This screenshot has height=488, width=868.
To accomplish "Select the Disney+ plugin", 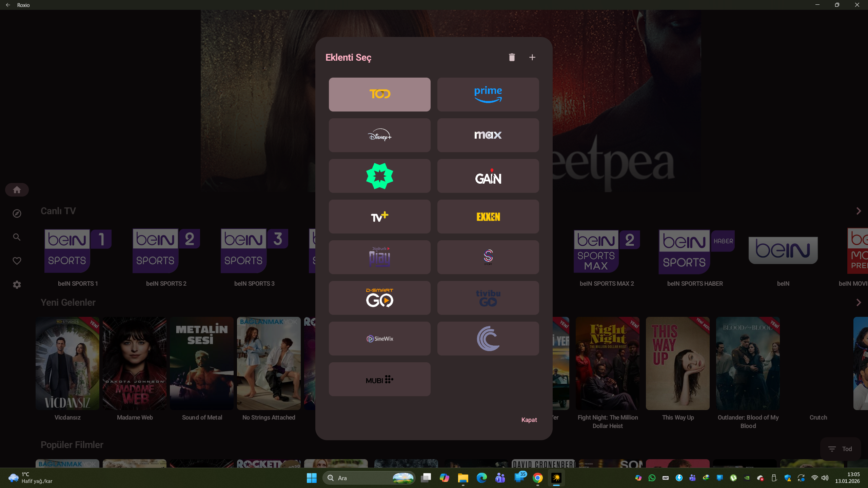I will pyautogui.click(x=380, y=135).
